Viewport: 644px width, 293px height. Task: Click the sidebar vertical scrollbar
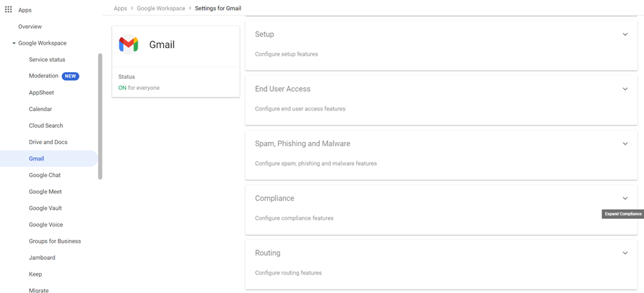point(100,117)
